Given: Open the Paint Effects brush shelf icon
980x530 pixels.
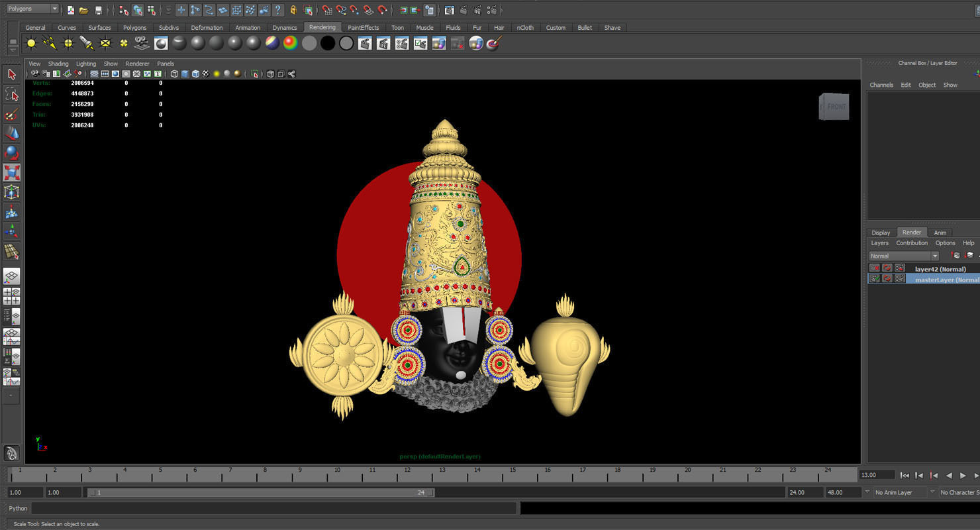Looking at the screenshot, I should coord(495,44).
